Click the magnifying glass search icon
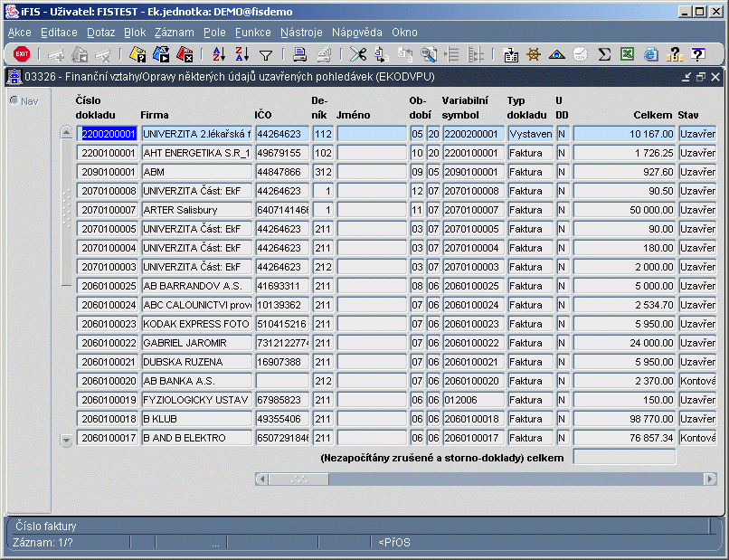 428,54
